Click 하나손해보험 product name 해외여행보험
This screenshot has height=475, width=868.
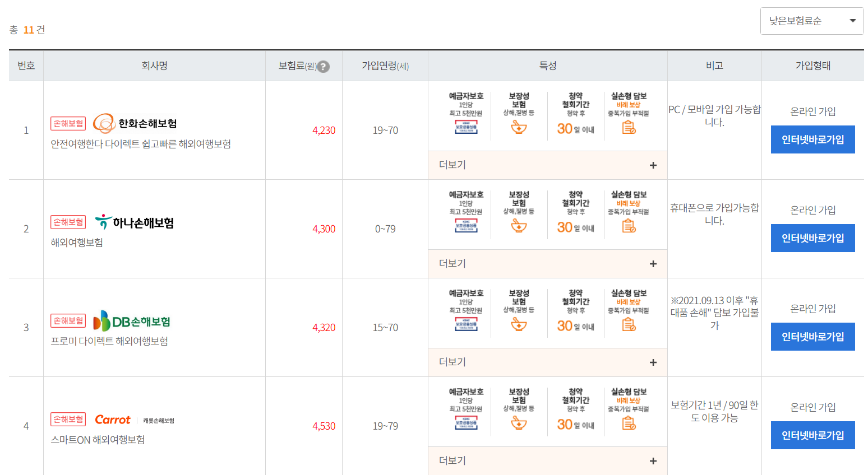(77, 243)
